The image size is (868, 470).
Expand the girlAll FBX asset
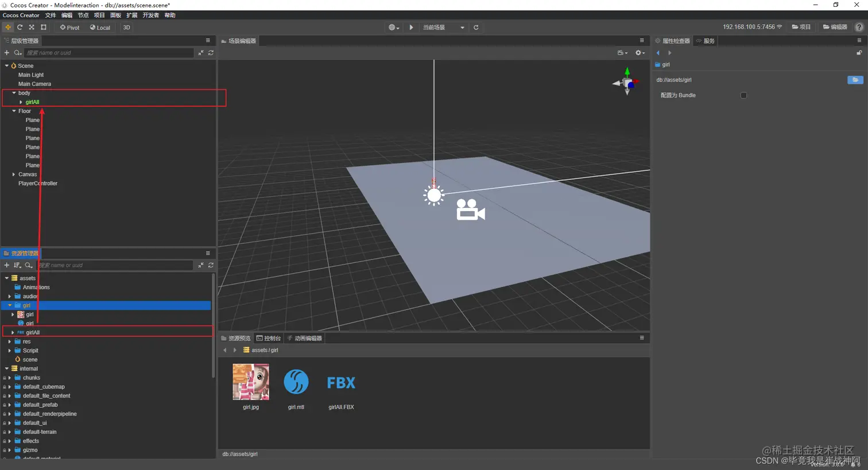click(13, 332)
